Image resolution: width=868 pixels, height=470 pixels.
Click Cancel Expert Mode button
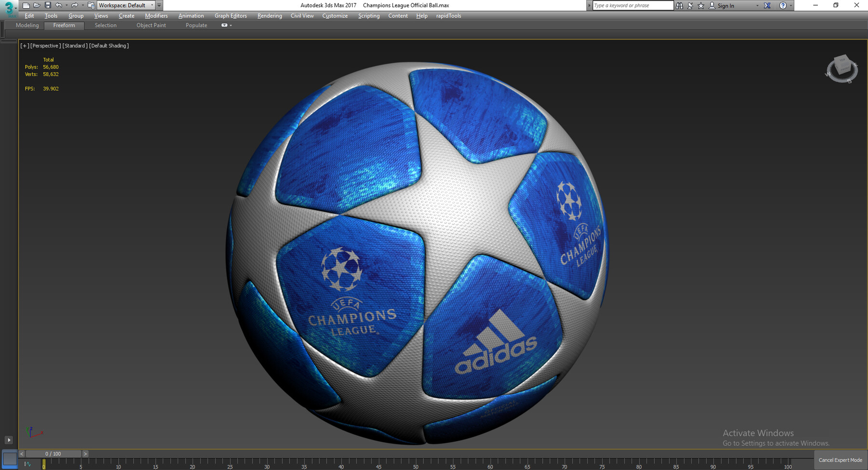[840, 460]
